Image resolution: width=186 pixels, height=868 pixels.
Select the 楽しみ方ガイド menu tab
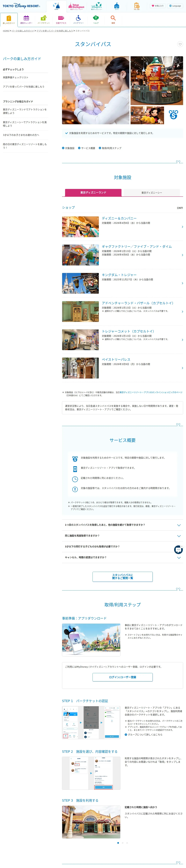(9, 20)
